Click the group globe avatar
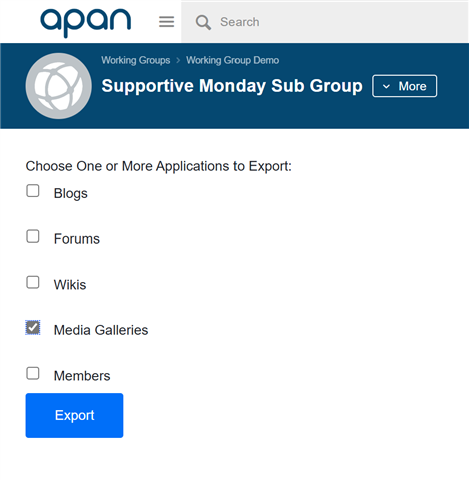This screenshot has width=469, height=480. tap(59, 86)
